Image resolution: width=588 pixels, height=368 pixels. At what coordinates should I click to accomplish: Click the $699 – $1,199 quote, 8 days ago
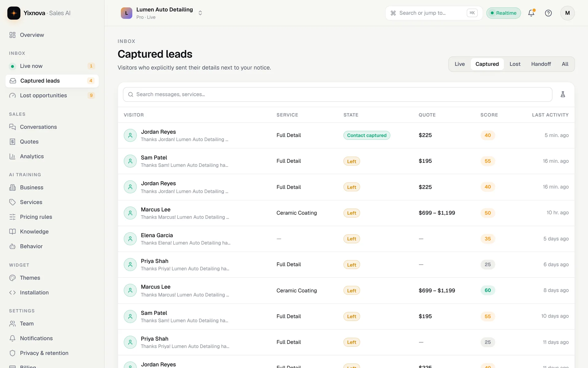tap(437, 290)
